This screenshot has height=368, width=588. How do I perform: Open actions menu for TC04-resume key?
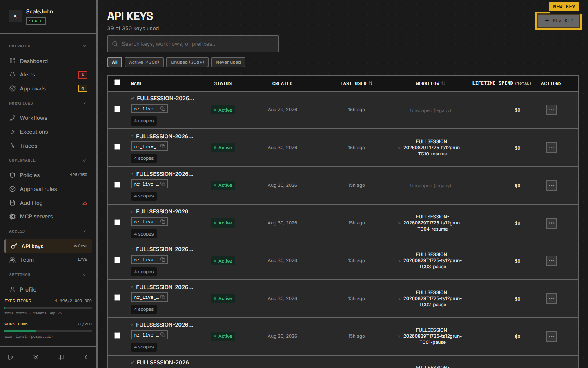[x=551, y=223]
